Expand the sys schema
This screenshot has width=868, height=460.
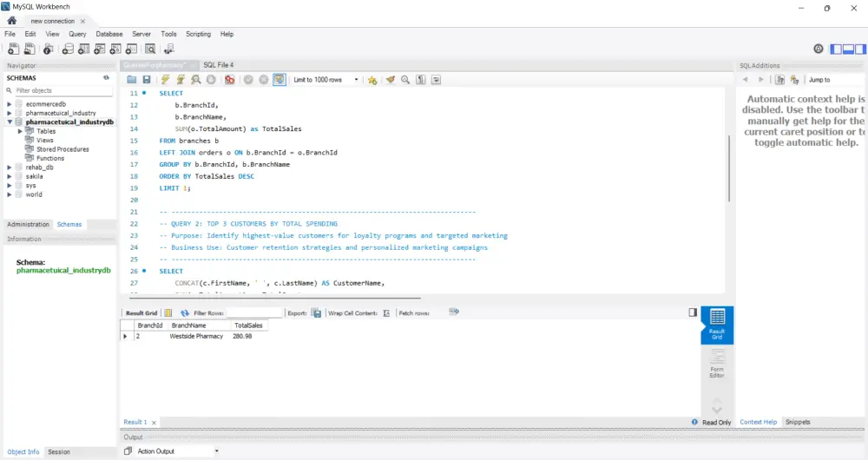click(10, 186)
